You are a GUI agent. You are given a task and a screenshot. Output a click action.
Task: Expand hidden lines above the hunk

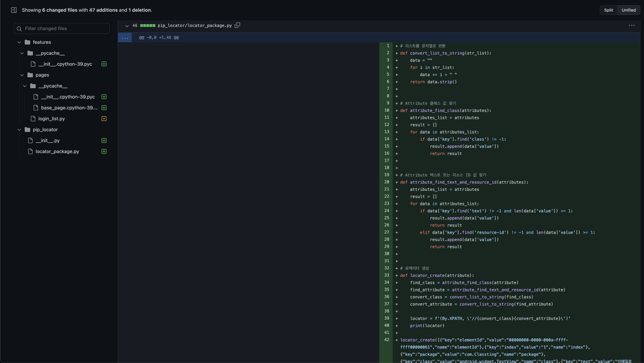[x=125, y=38]
